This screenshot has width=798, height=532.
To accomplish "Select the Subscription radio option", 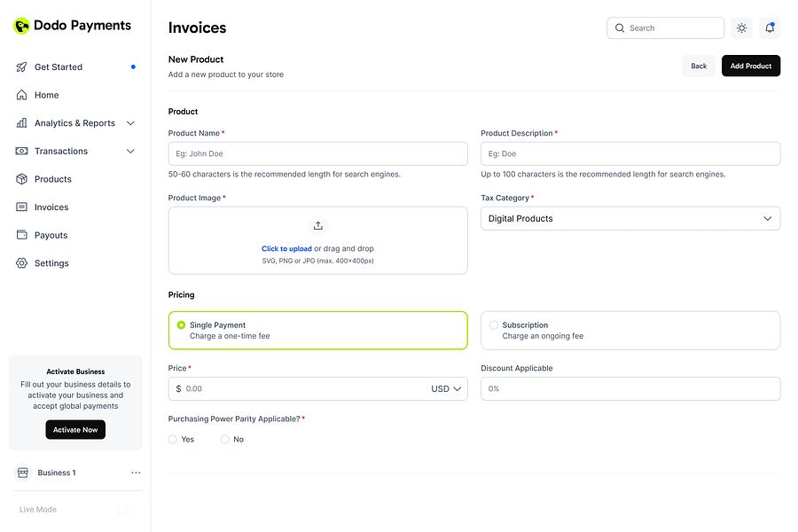I will (494, 325).
